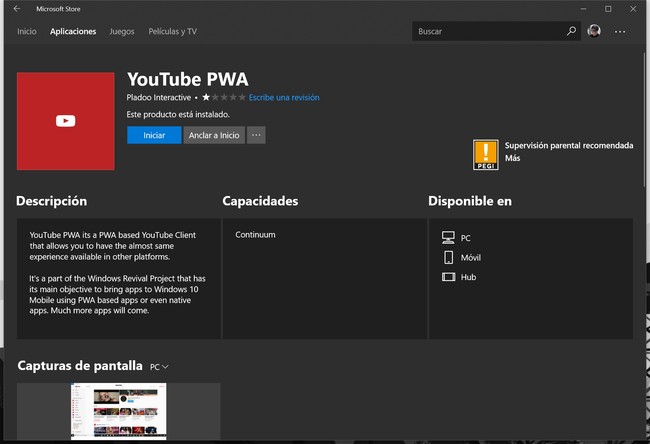
Task: Open the top-right three-dot menu
Action: pyautogui.click(x=620, y=32)
